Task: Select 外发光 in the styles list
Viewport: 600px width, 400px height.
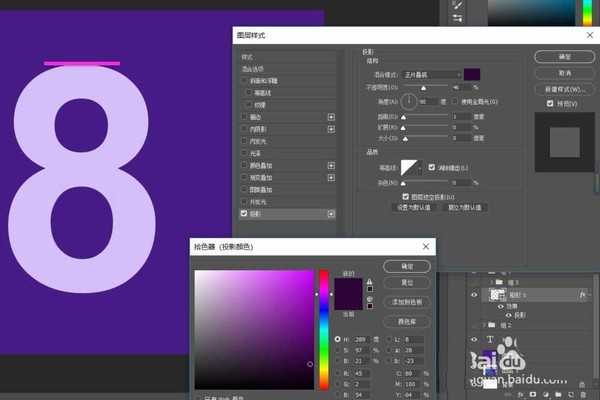Action: point(260,201)
